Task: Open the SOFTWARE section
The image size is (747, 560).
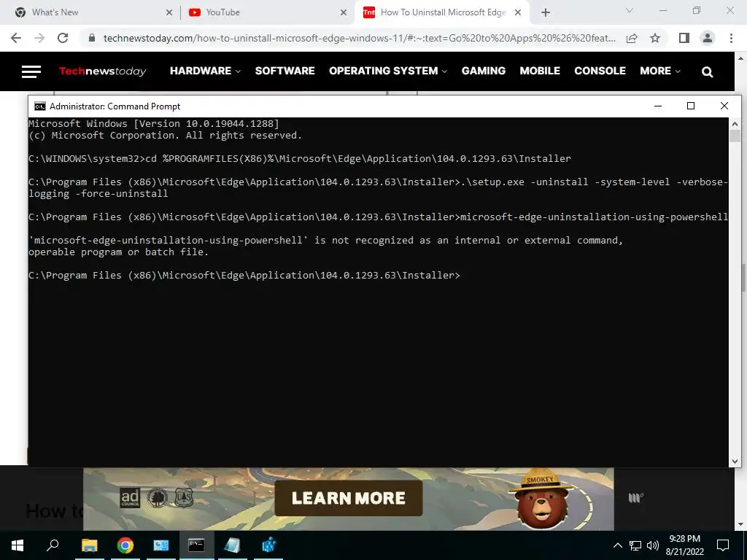Action: (x=285, y=71)
